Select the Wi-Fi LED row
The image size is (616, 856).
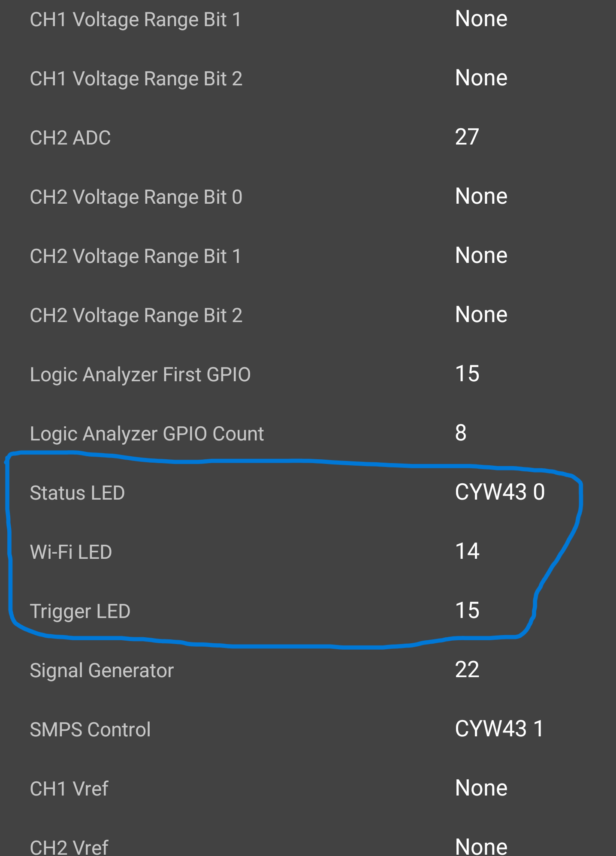pyautogui.click(x=308, y=552)
